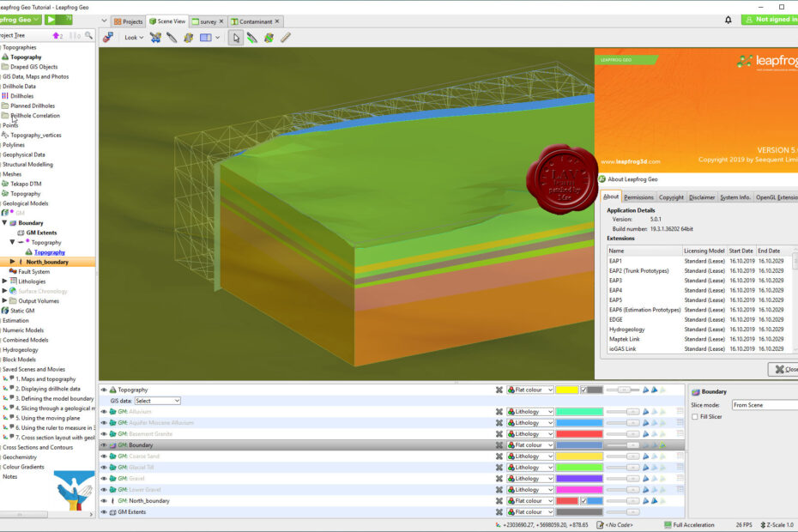Switch to the Contaminant tab
Viewport: 798px width, 532px height.
click(x=255, y=21)
